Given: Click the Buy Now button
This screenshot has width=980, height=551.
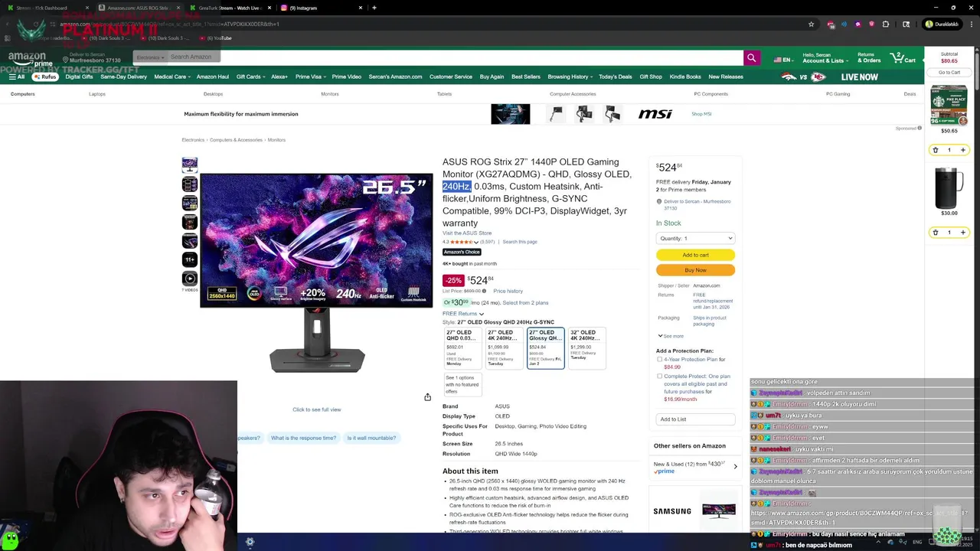Looking at the screenshot, I should (695, 270).
